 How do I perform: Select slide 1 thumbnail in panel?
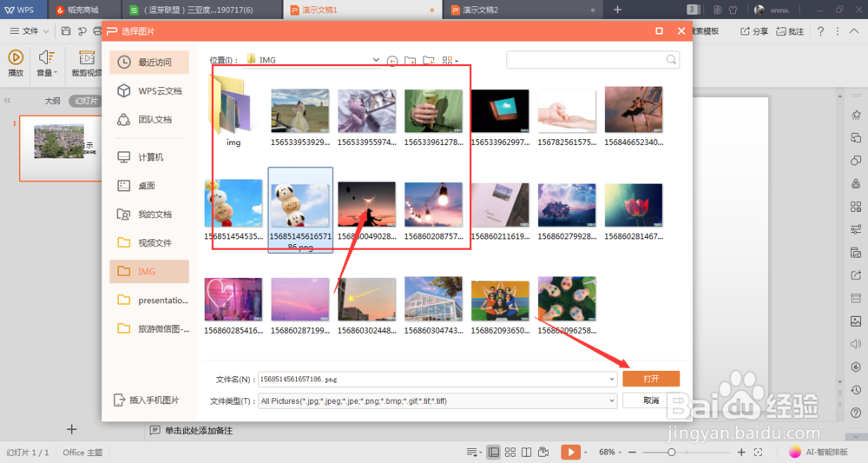pos(61,148)
